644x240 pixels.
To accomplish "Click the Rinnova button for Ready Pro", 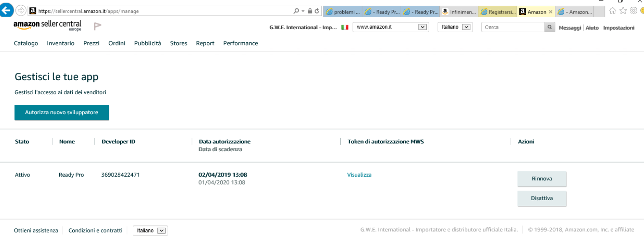I will click(x=542, y=179).
